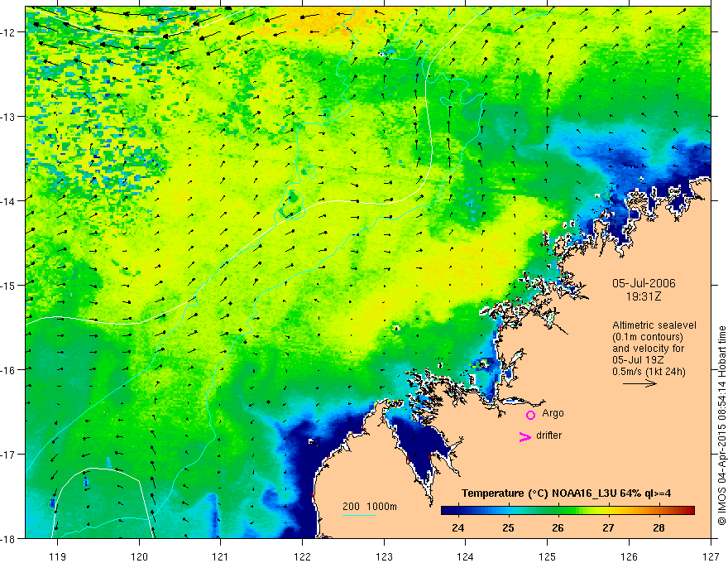
Task: Click the cyan isobath legend line
Action: pos(359,515)
